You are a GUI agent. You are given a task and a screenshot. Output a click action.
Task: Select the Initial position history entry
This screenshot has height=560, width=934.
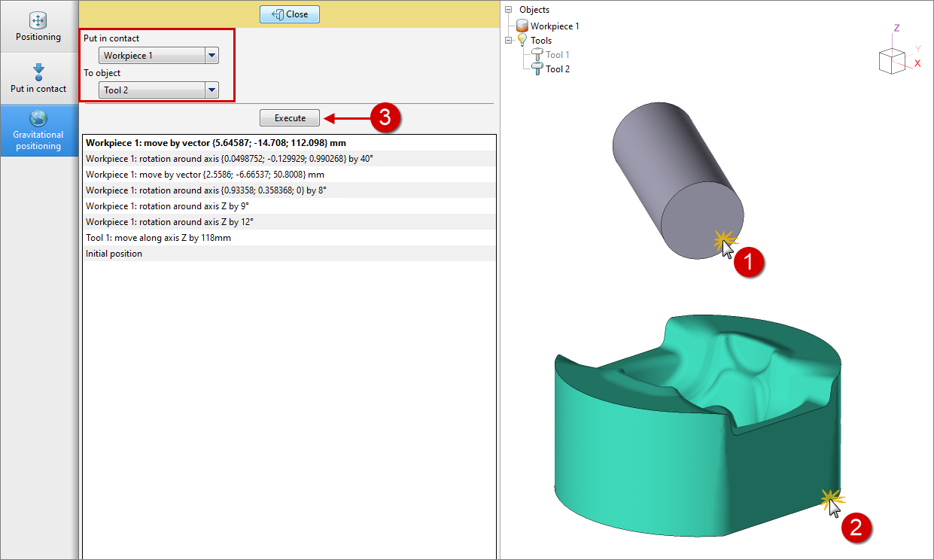[114, 254]
